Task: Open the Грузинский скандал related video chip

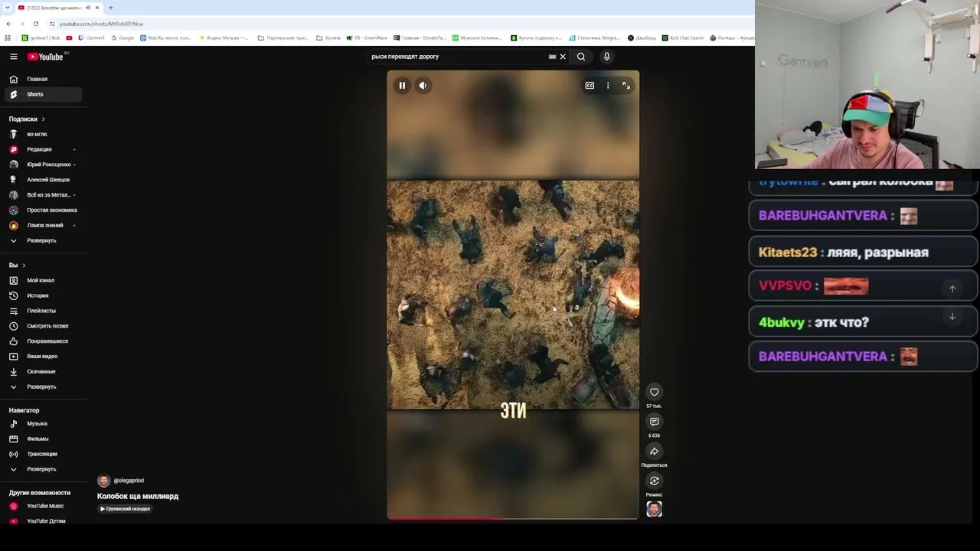Action: [x=125, y=509]
